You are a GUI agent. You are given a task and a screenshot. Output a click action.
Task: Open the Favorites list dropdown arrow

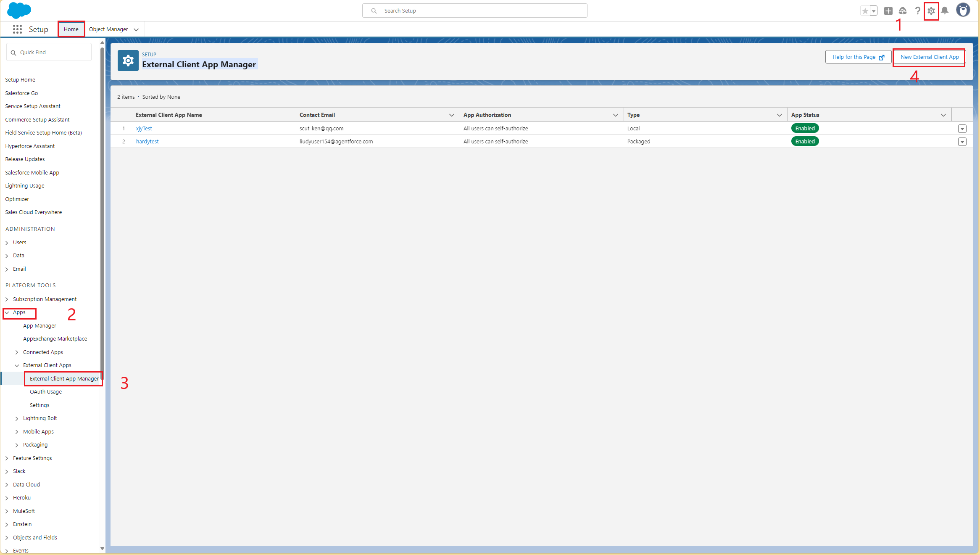(x=874, y=11)
